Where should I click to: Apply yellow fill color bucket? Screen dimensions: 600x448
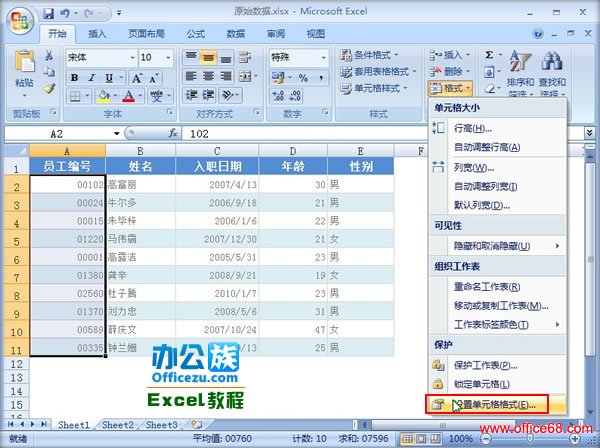103,96
